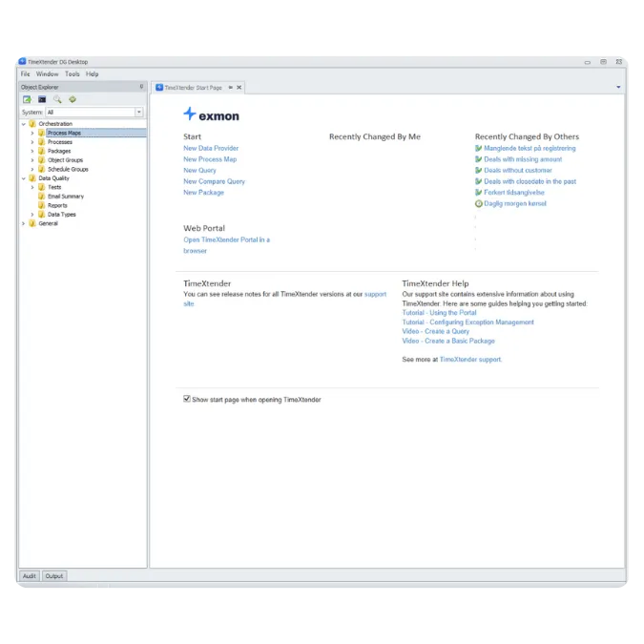Click the green refresh icon in Object Explorer

pyautogui.click(x=73, y=99)
